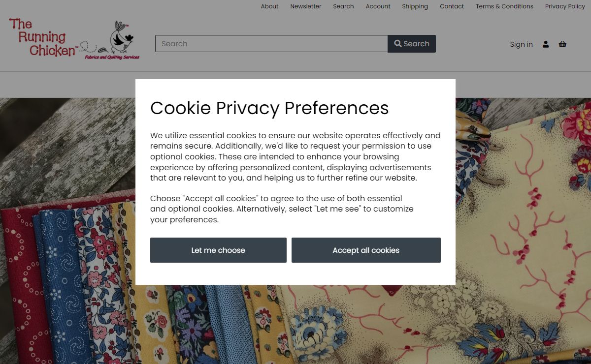Accept all cookies
This screenshot has width=591, height=364.
pos(366,250)
